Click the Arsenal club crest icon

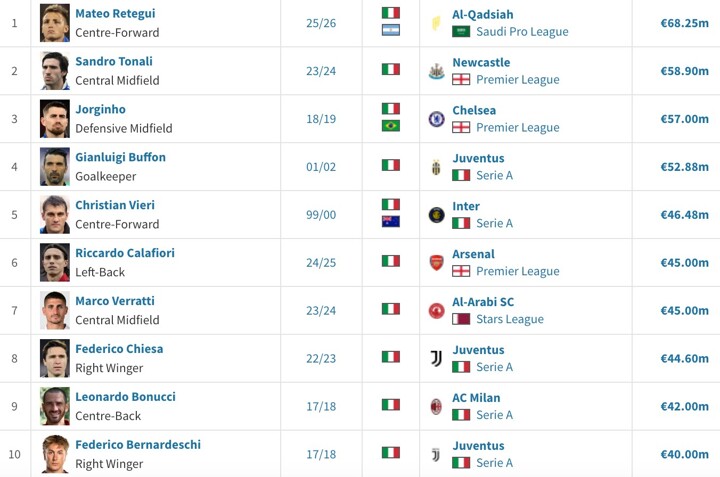436,263
